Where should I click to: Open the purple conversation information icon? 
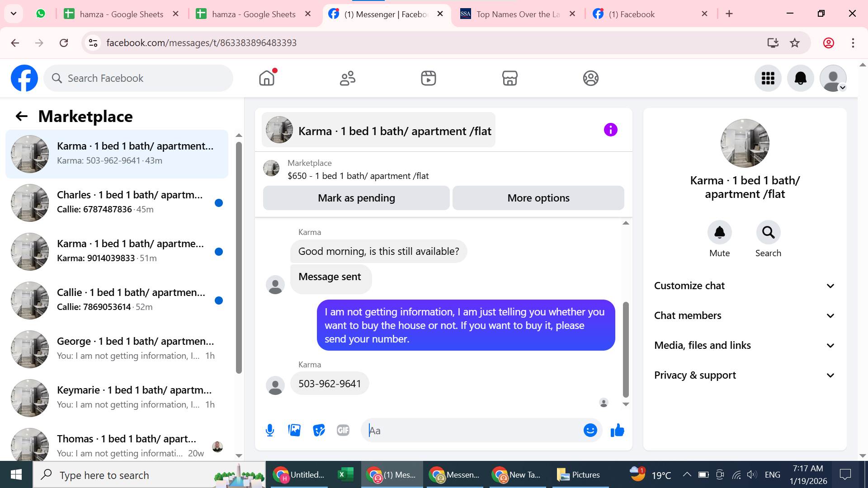pyautogui.click(x=610, y=130)
